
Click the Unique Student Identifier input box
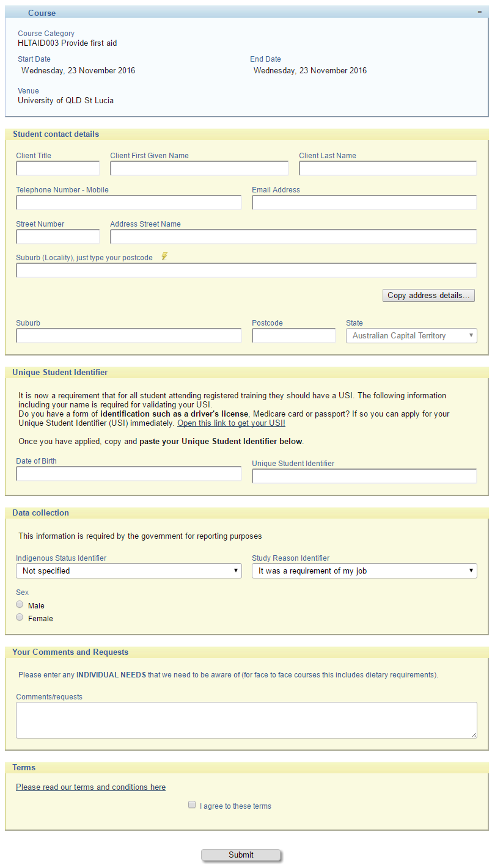coord(364,476)
